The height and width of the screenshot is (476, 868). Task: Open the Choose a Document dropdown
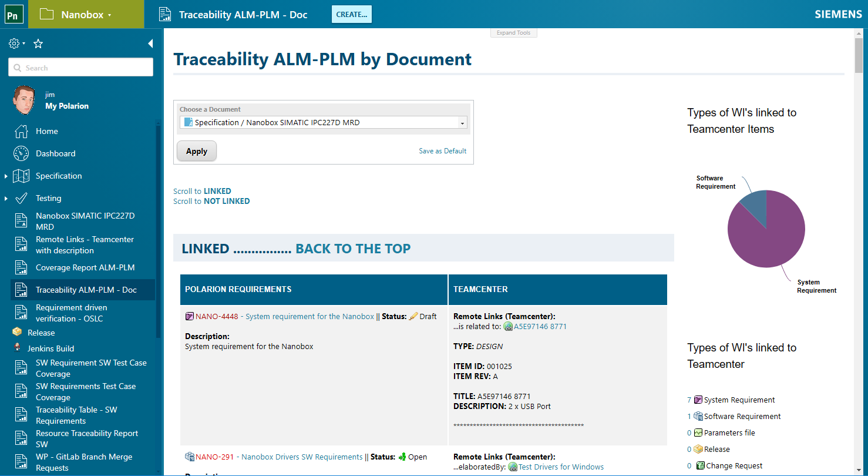463,122
